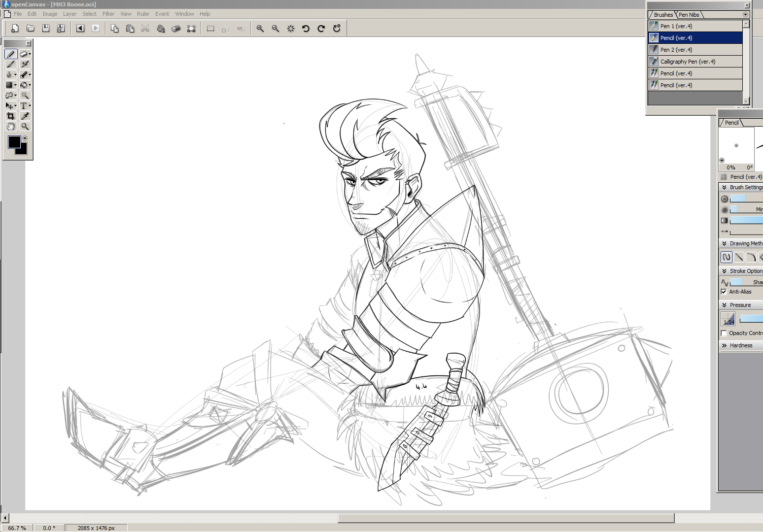Open the Brushes panel options menu
This screenshot has height=532, width=763.
coord(745,15)
